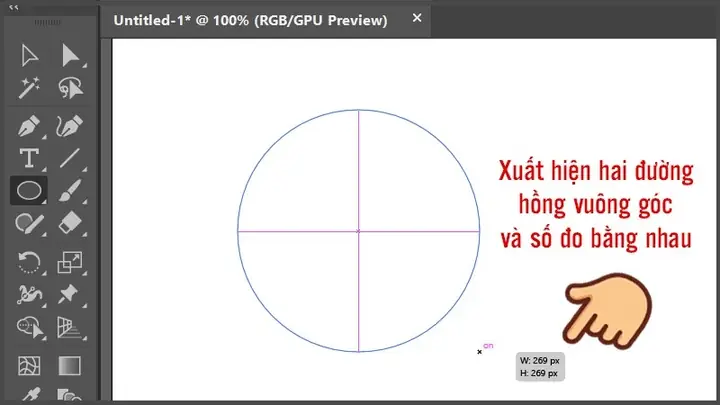The height and width of the screenshot is (405, 720).
Task: Select the Curvature tool
Action: click(x=70, y=126)
